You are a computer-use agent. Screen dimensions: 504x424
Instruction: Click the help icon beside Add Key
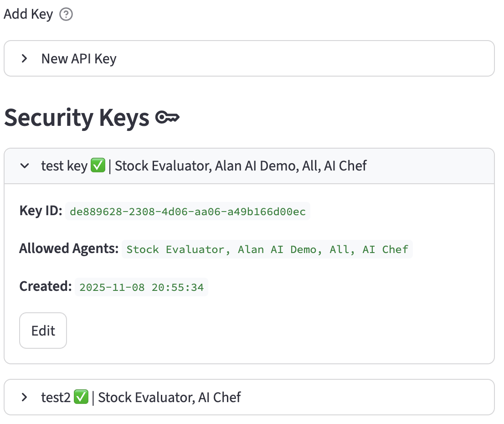[x=66, y=15]
